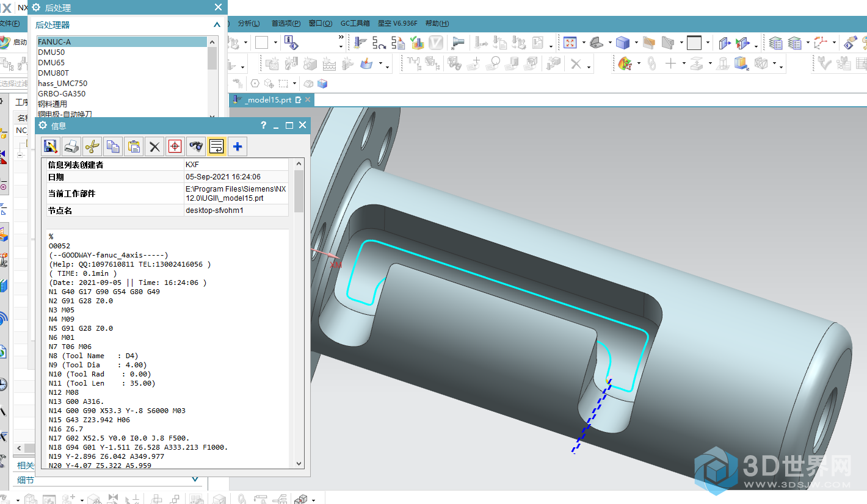Viewport: 867px width, 504px height.
Task: Open the rectangle selection dropdown arrow
Action: (294, 84)
